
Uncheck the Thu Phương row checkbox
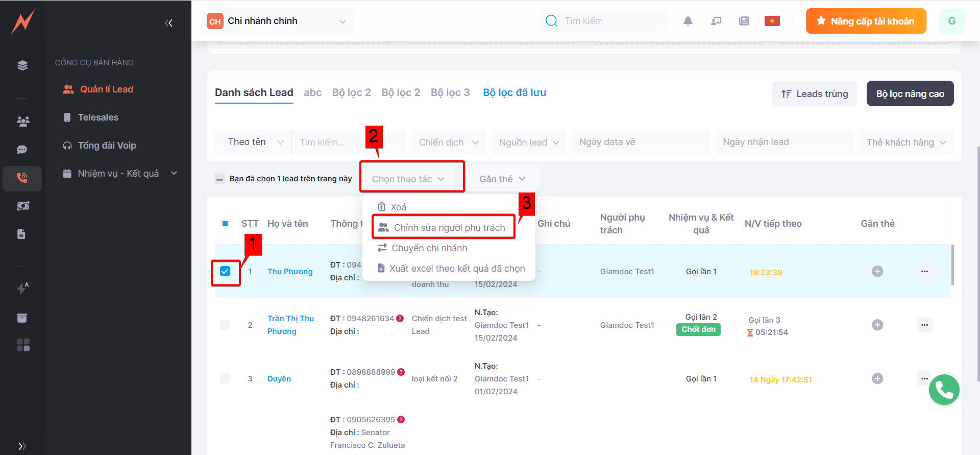(225, 271)
